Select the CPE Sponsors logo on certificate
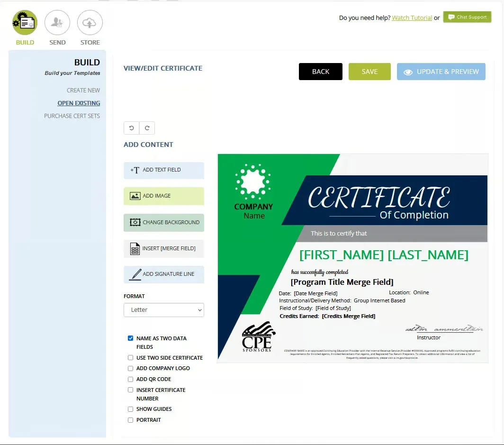The height and width of the screenshot is (445, 504). (x=258, y=336)
